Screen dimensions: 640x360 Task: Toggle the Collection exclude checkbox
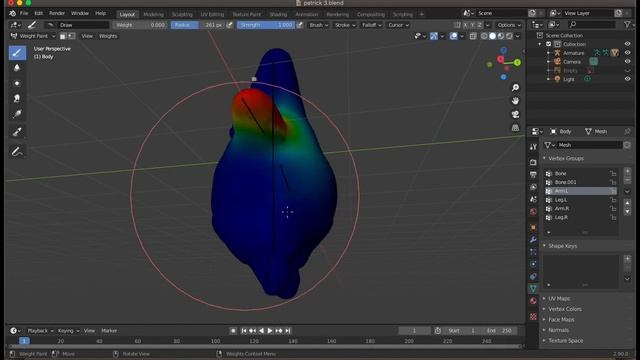point(549,44)
